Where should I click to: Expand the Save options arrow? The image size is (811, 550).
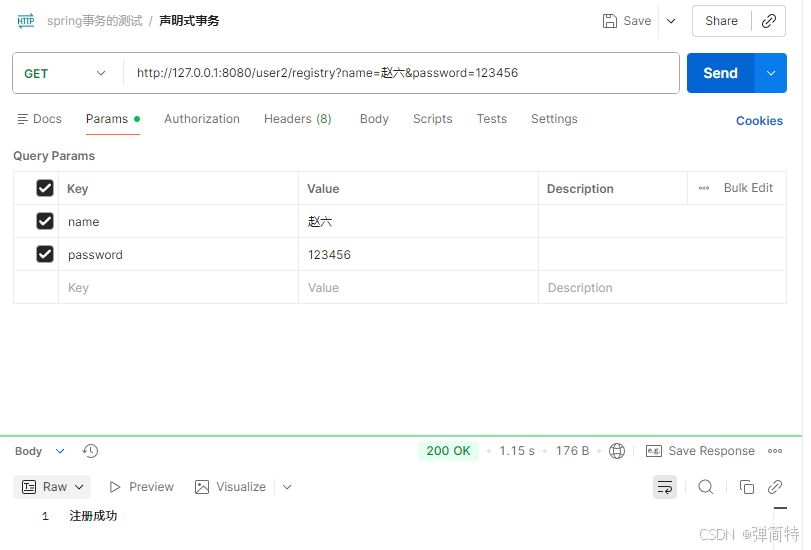671,21
